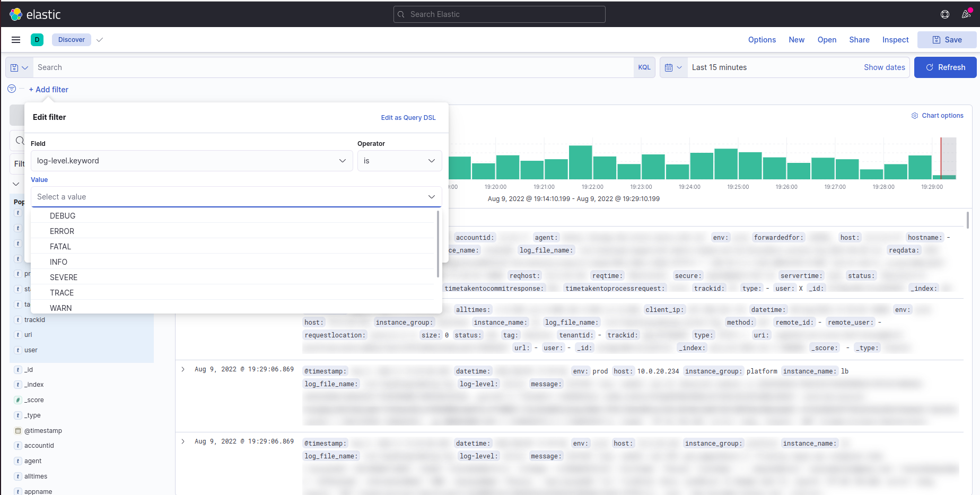Click the D space avatar in the breadcrumb
Screen dimensions: 980x495
coord(37,40)
